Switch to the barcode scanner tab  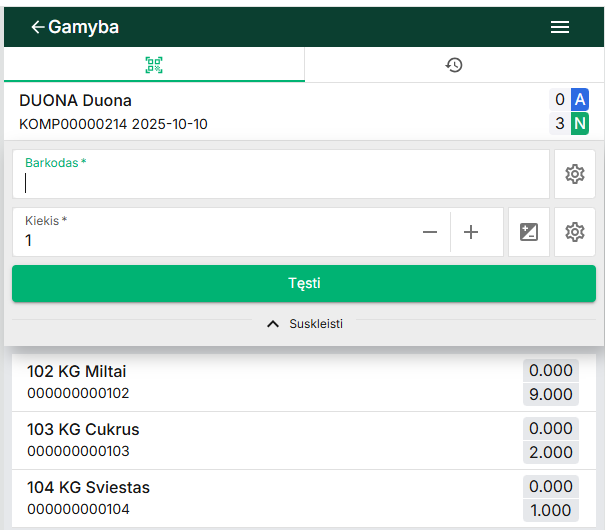[154, 65]
